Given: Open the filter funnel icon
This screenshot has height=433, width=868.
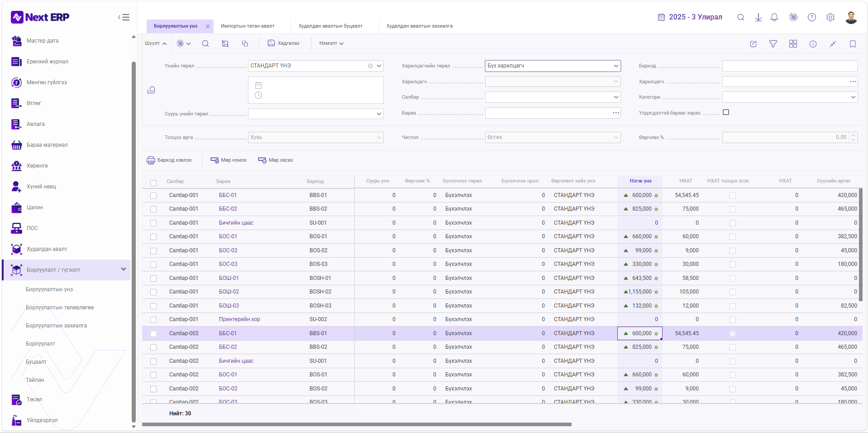Looking at the screenshot, I should pyautogui.click(x=773, y=44).
